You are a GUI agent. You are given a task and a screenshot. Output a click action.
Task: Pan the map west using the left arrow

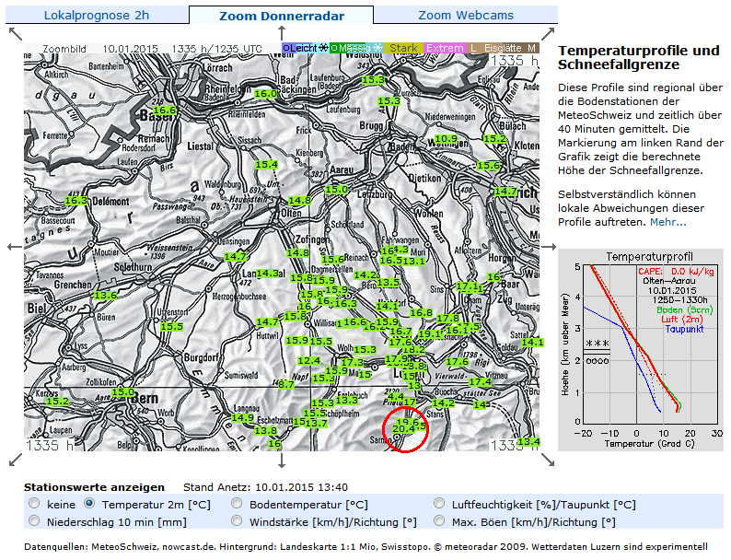[12, 247]
